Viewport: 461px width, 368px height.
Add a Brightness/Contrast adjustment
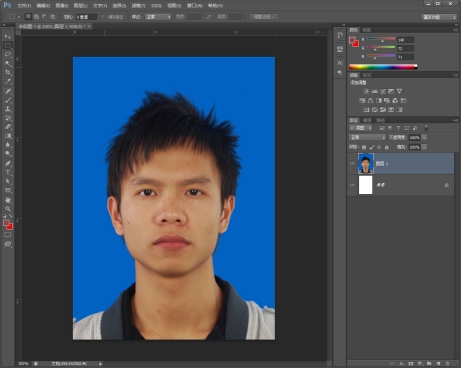(x=366, y=91)
